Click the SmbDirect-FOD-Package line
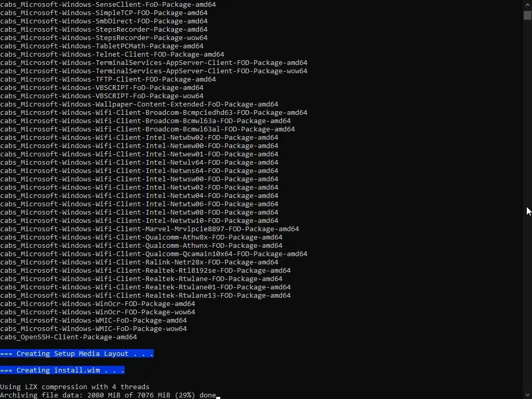Viewport: 532px width, 399px height. point(104,21)
